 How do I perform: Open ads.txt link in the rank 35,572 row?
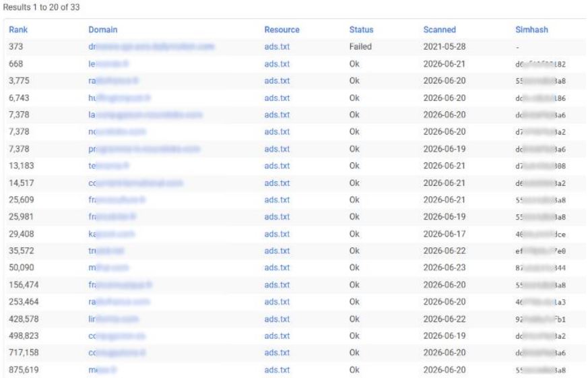pyautogui.click(x=277, y=251)
